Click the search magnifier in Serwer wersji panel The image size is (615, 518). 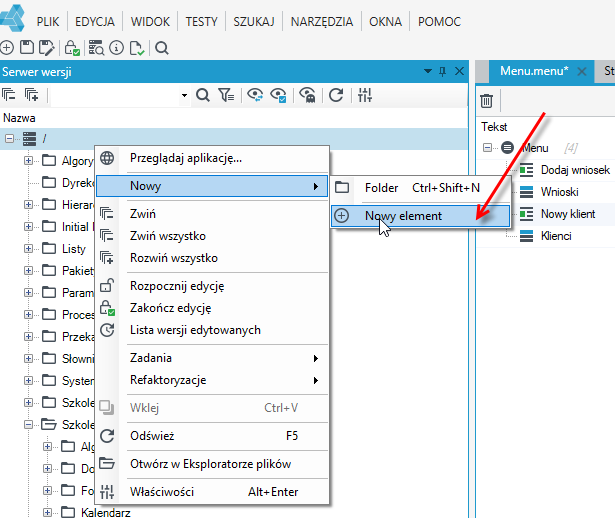pos(203,95)
